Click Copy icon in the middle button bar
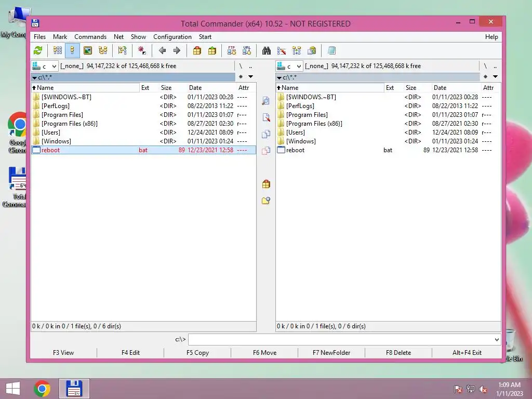Image resolution: width=532 pixels, height=399 pixels. tap(266, 134)
